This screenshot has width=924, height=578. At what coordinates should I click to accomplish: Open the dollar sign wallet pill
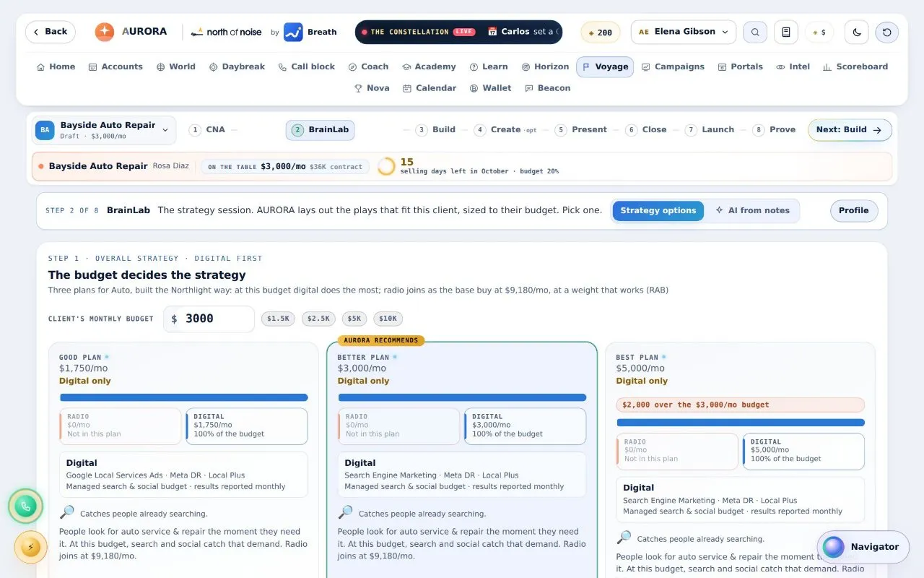pyautogui.click(x=819, y=33)
